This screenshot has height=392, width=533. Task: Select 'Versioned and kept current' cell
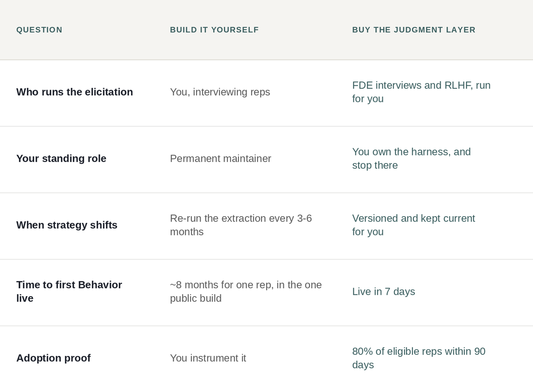pyautogui.click(x=414, y=225)
